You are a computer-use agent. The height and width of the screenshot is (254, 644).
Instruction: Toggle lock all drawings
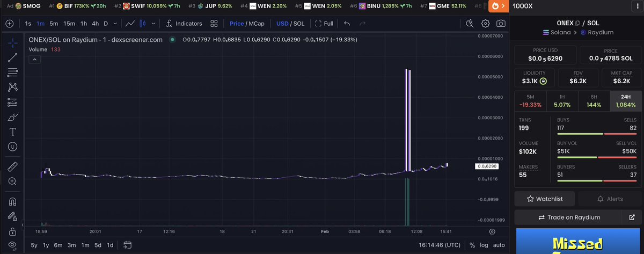[12, 231]
